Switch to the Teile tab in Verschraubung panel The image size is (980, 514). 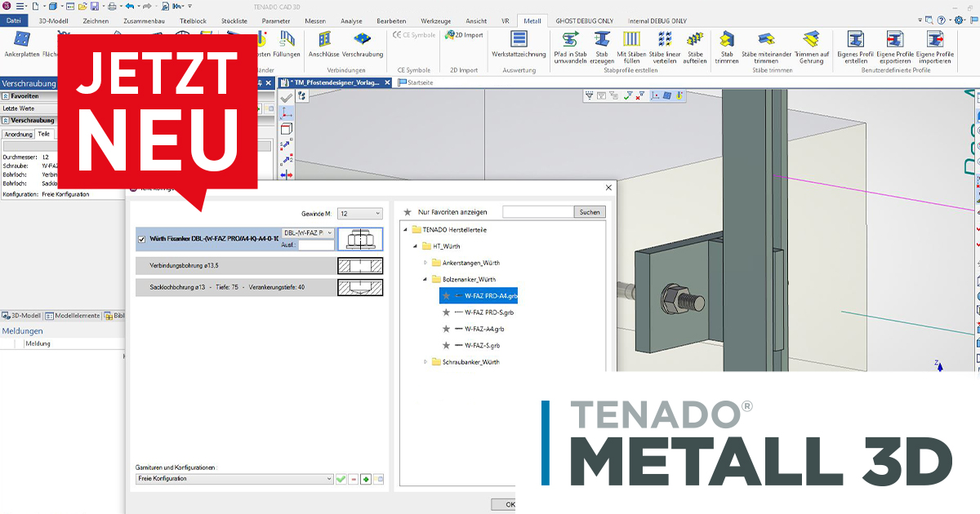pos(44,134)
